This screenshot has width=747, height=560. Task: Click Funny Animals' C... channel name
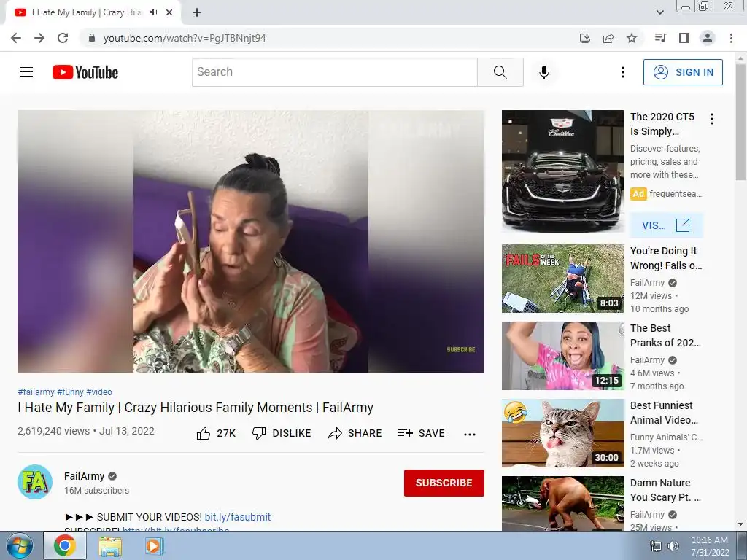click(x=666, y=437)
